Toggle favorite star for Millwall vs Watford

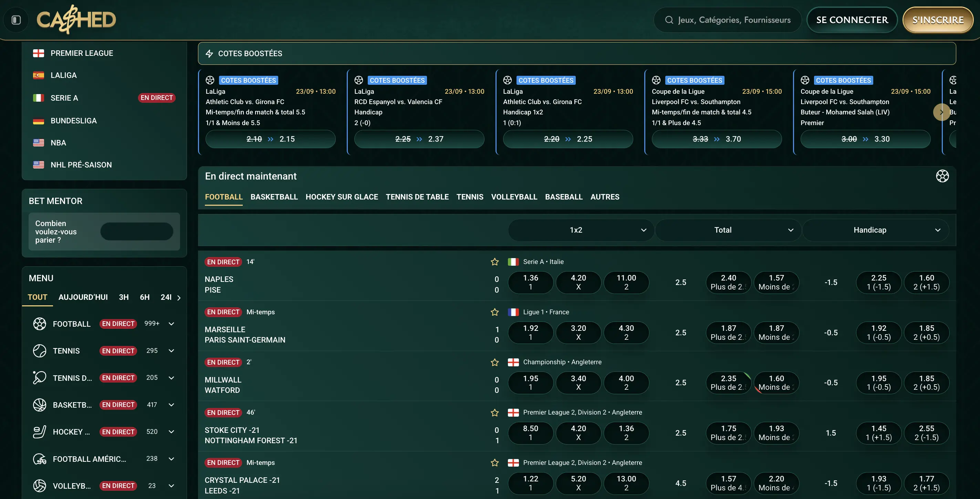point(494,362)
